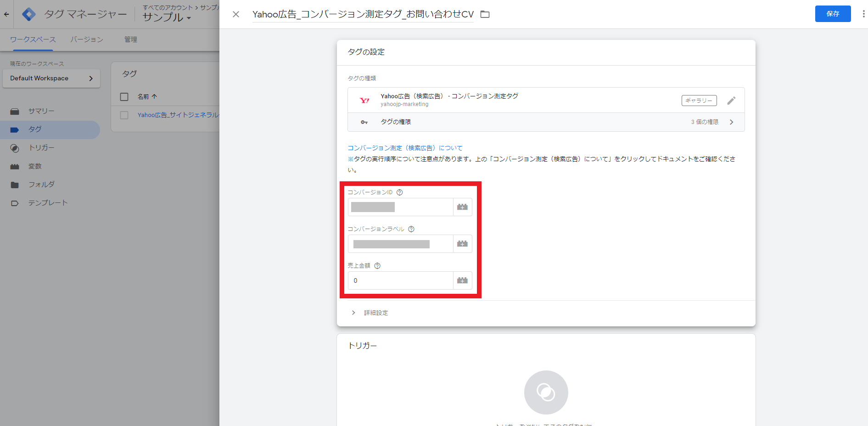Check the Yahoo広告_サイトジェネラル tag row checkbox

click(124, 115)
